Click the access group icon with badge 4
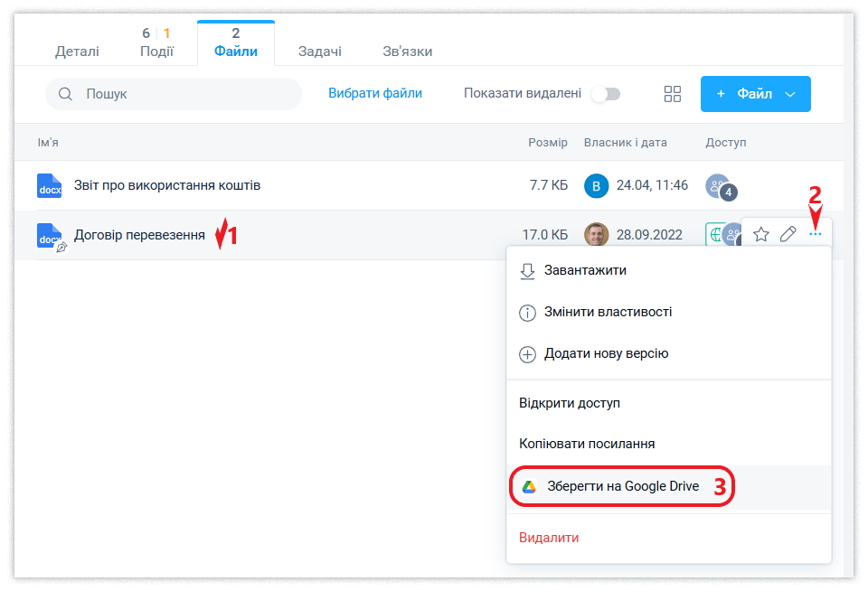This screenshot has width=868, height=591. (x=719, y=186)
